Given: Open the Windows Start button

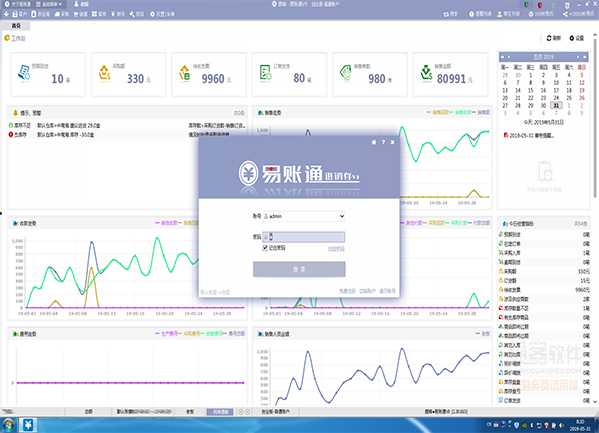Looking at the screenshot, I should (8, 425).
